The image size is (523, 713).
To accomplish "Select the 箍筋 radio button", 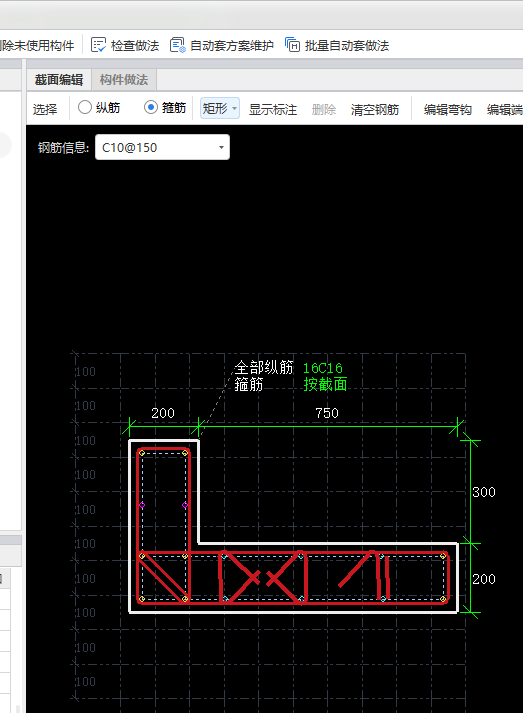I will click(x=151, y=107).
